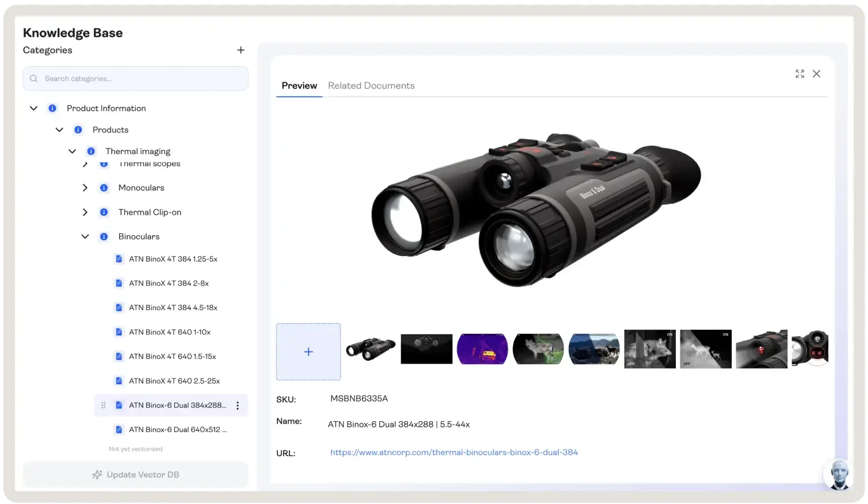Open ATN BinoX 4T 384 2-8x document
The image size is (868, 504).
(169, 283)
